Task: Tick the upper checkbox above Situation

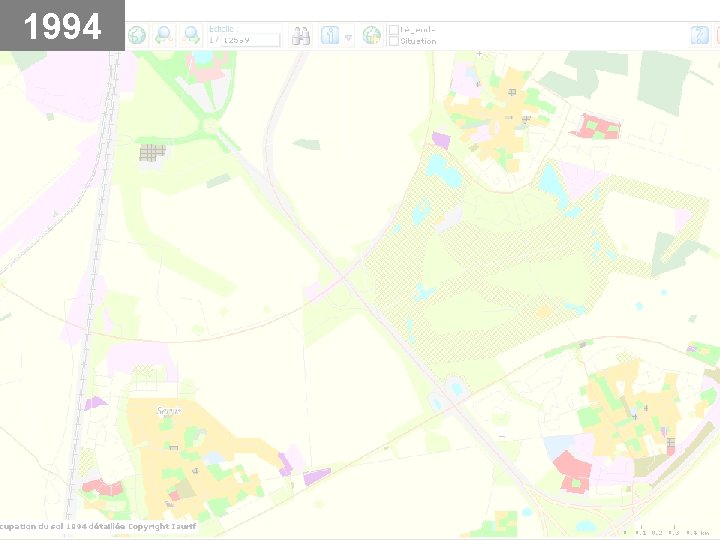Action: point(394,30)
